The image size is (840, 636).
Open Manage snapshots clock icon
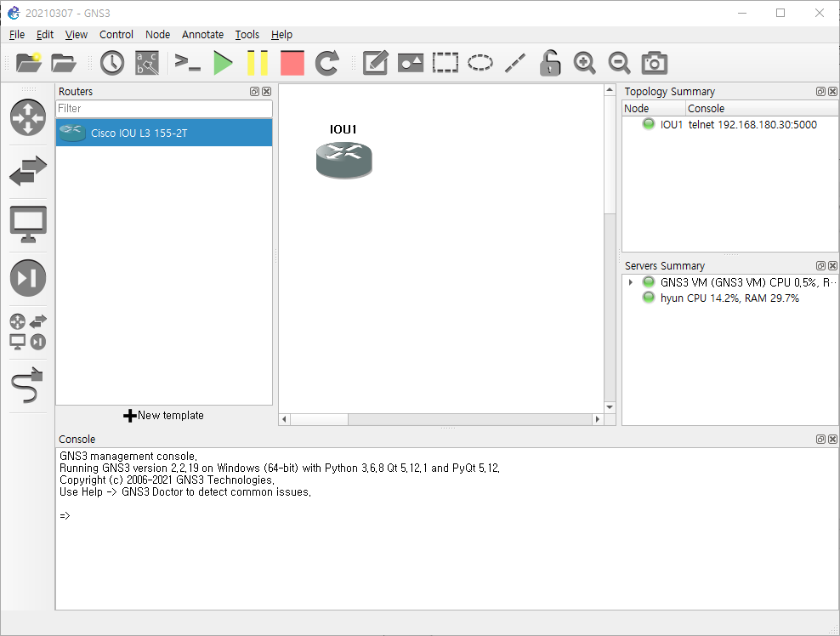(x=112, y=63)
